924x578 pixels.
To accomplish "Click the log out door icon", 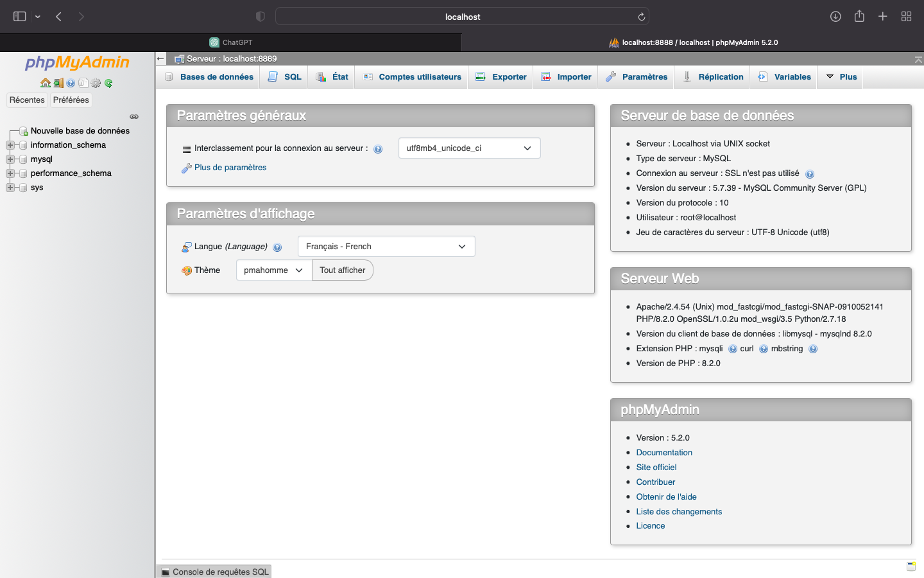I will (x=58, y=83).
